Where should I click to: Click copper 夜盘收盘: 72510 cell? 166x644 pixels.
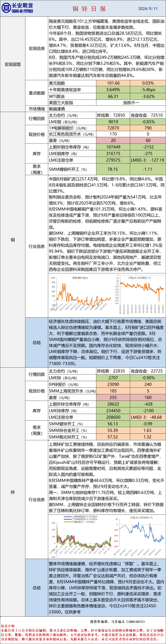point(148,115)
